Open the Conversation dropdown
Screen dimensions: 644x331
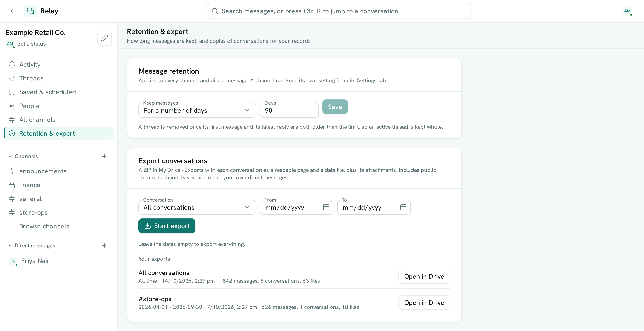[197, 207]
